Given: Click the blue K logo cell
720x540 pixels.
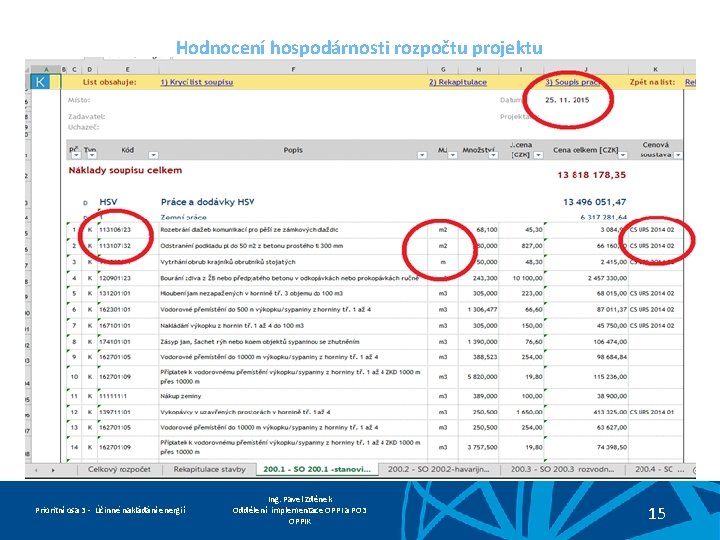Looking at the screenshot, I should [40, 82].
